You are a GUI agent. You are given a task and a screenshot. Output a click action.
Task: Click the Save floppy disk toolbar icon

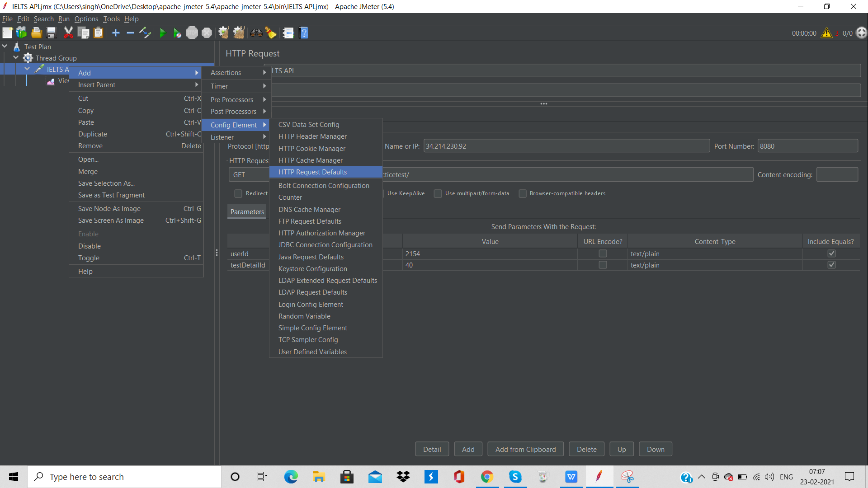tap(51, 33)
